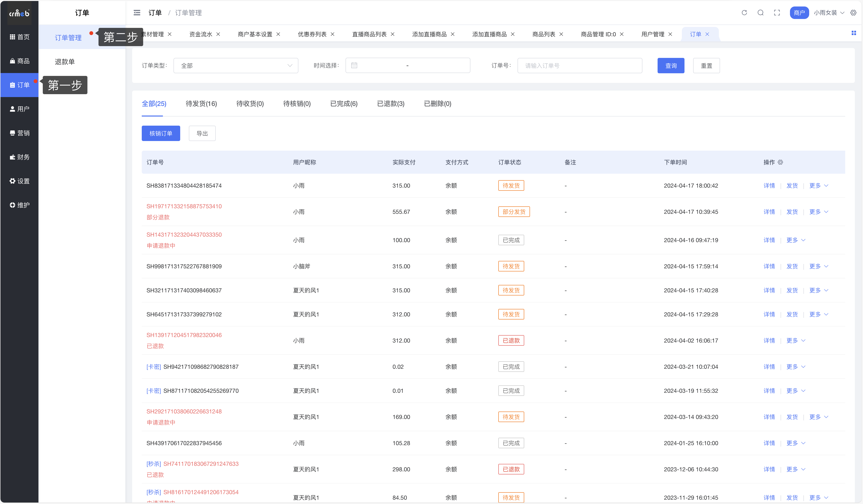Open column settings gear beside 操作

(x=780, y=162)
